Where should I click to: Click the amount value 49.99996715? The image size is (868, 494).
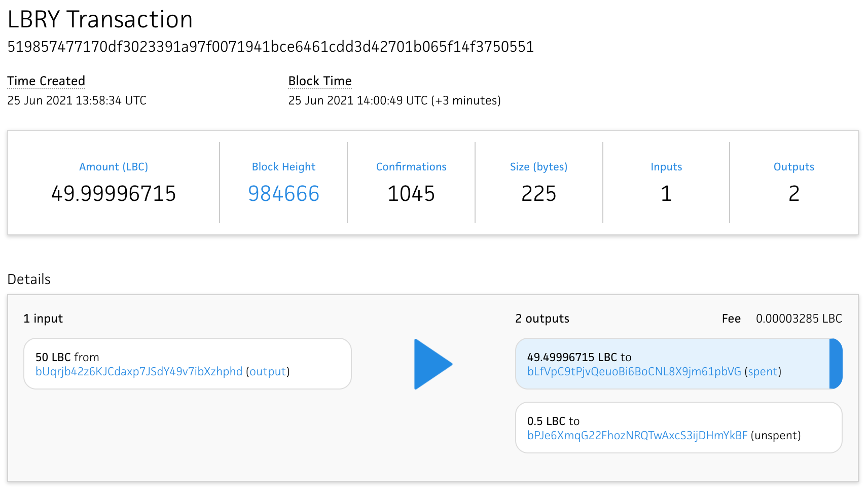[114, 194]
